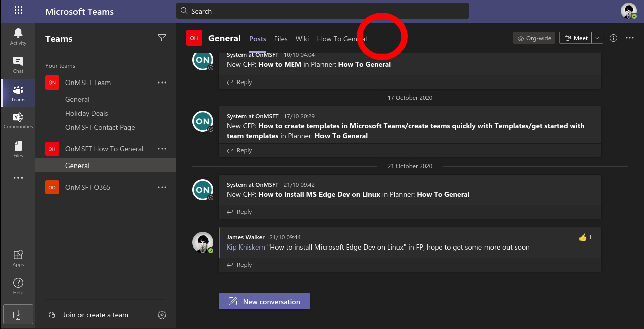This screenshot has height=329, width=644.
Task: Reply to the templates in Microsoft Teams post
Action: coord(239,150)
